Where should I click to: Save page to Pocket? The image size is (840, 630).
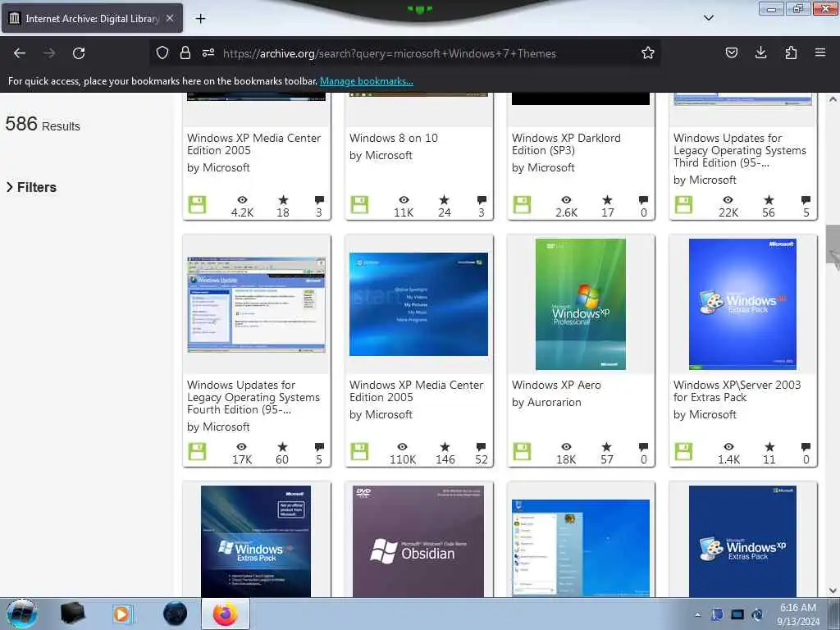point(731,52)
